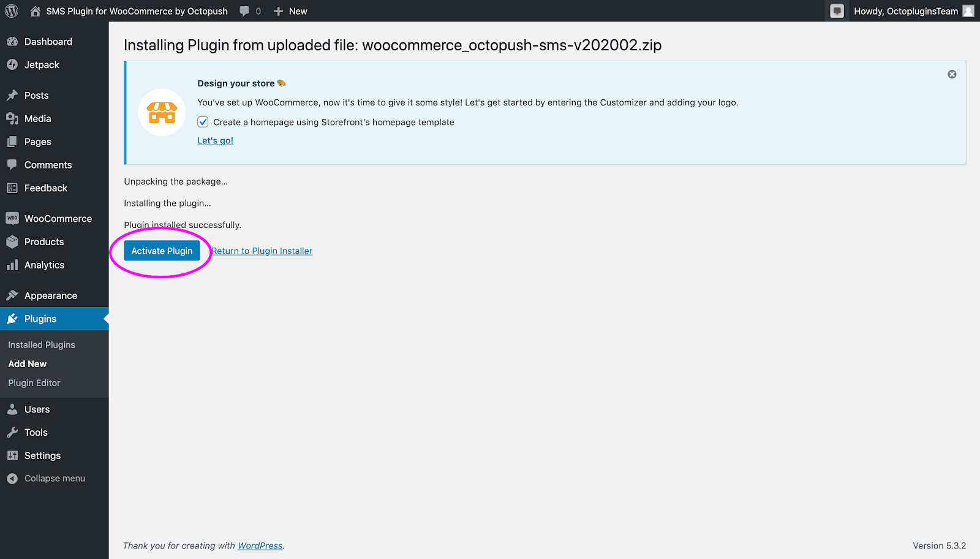This screenshot has height=559, width=980.
Task: Follow the Return to Plugin Installer link
Action: click(x=262, y=251)
